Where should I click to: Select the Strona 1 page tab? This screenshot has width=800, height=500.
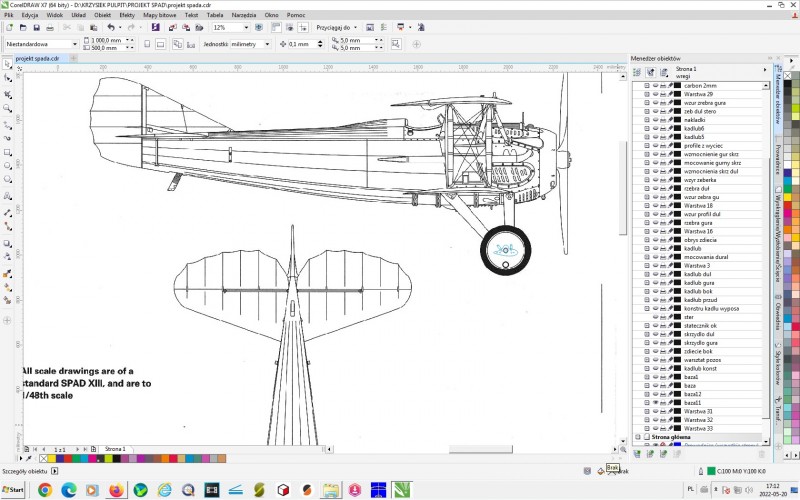tap(114, 449)
